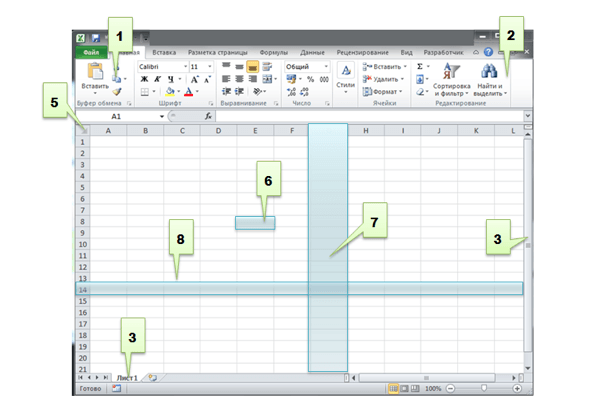Click the zoom slider in the status bar
608x409 pixels.
coord(484,388)
